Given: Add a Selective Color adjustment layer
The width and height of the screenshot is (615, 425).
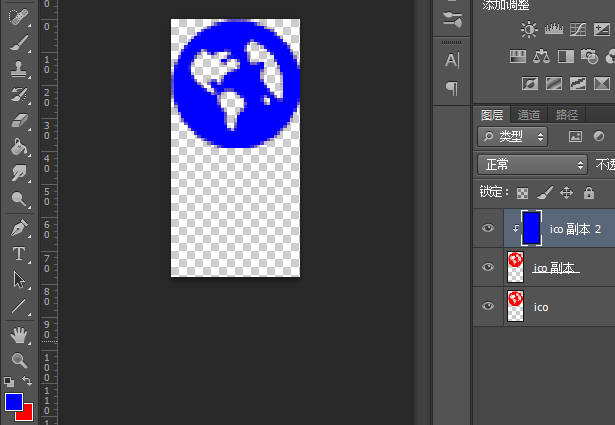Looking at the screenshot, I should tap(602, 84).
